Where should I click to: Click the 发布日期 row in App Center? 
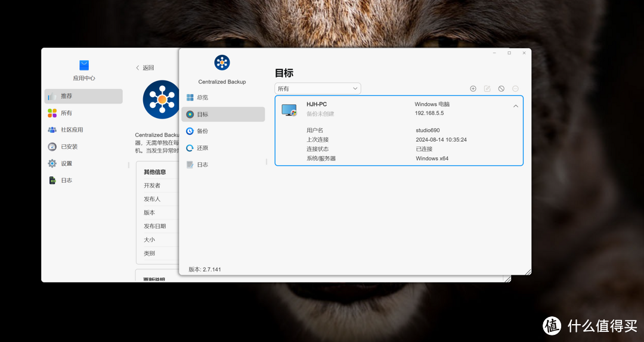[x=160, y=226]
